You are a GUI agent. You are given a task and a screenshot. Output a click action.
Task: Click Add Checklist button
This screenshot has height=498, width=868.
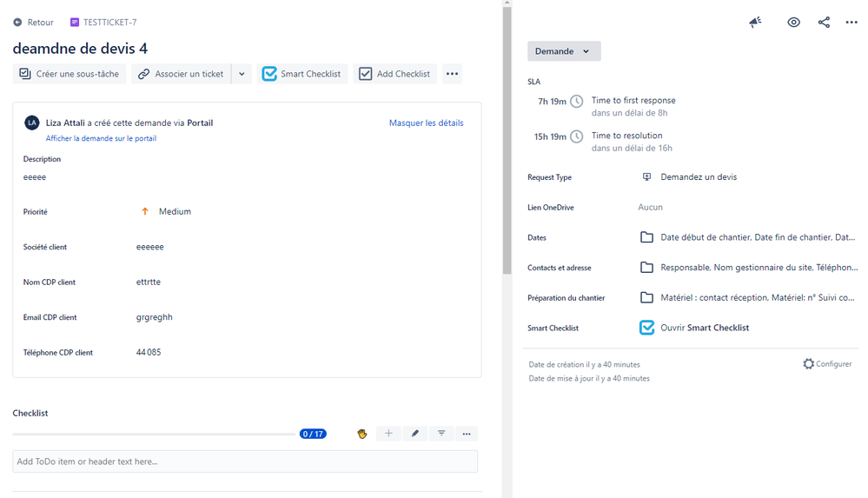pyautogui.click(x=394, y=74)
